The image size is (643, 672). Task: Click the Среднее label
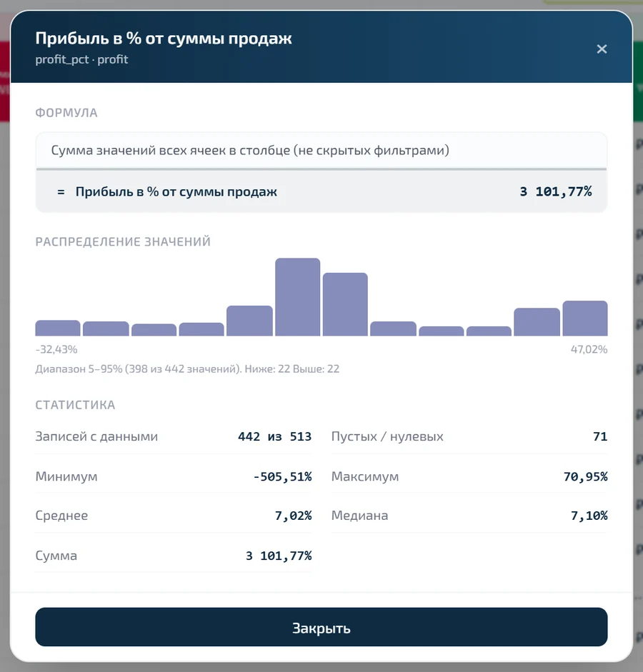click(x=61, y=515)
